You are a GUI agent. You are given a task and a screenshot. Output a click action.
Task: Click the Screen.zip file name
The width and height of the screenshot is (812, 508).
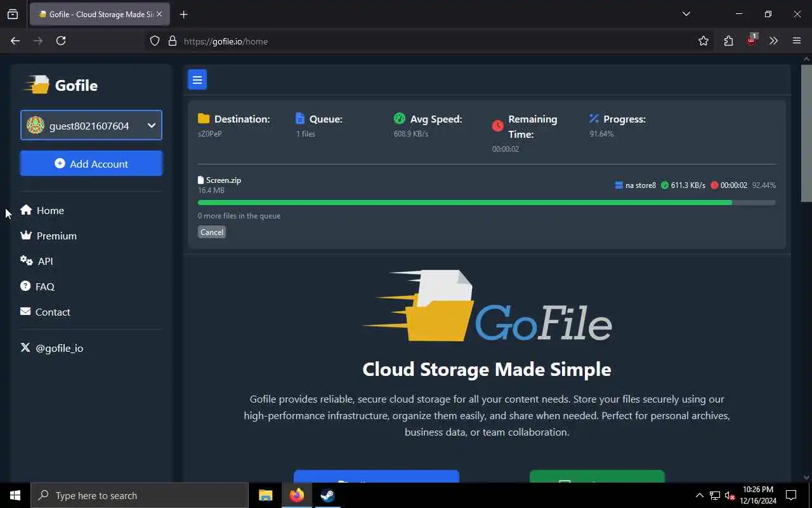(223, 180)
